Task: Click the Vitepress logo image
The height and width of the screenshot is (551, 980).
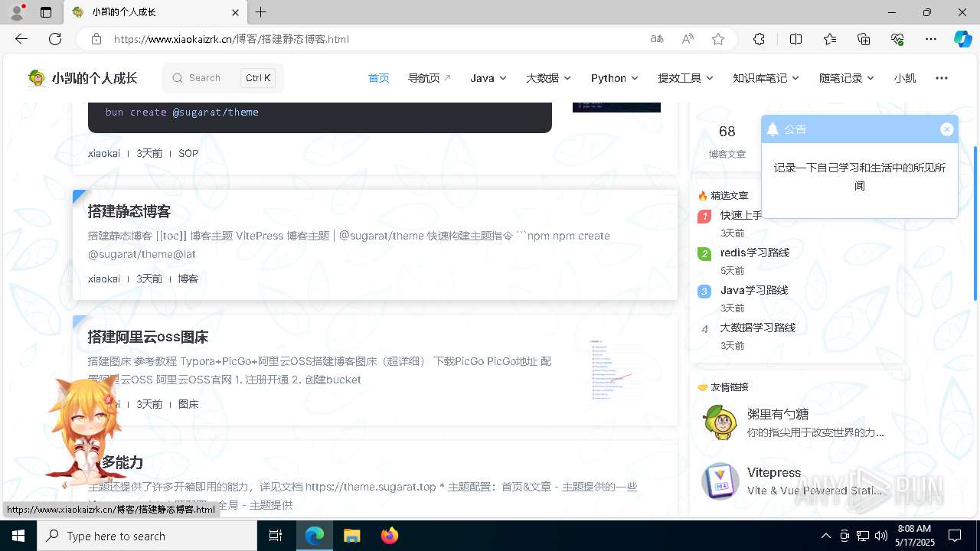Action: pos(720,481)
